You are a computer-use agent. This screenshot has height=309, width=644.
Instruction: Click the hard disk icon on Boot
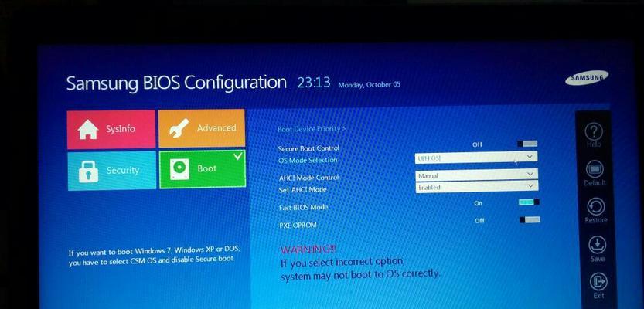(x=179, y=169)
